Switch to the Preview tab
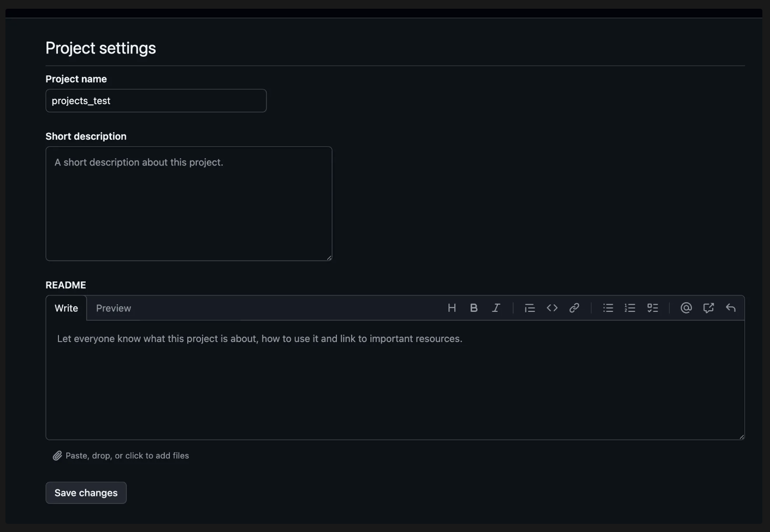The height and width of the screenshot is (532, 770). coord(113,308)
